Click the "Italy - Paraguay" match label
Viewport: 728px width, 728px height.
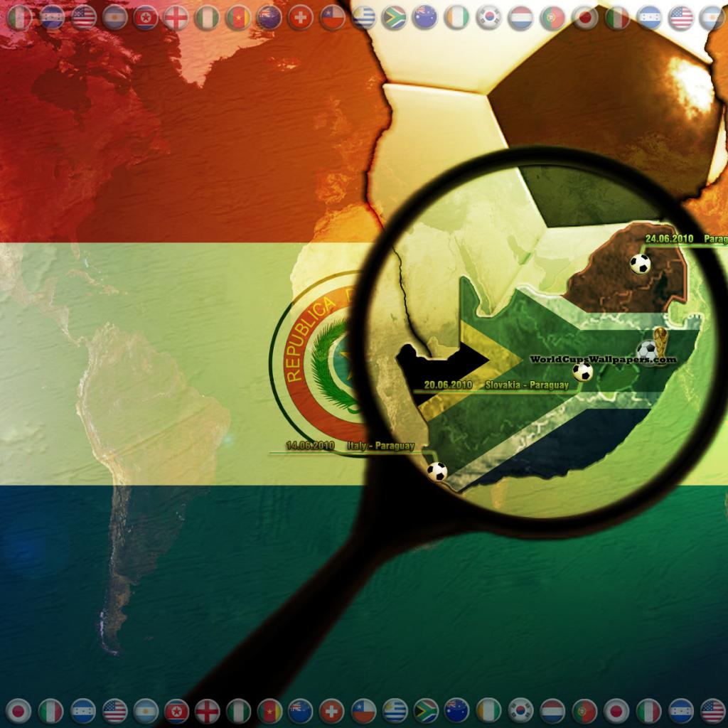[x=380, y=446]
